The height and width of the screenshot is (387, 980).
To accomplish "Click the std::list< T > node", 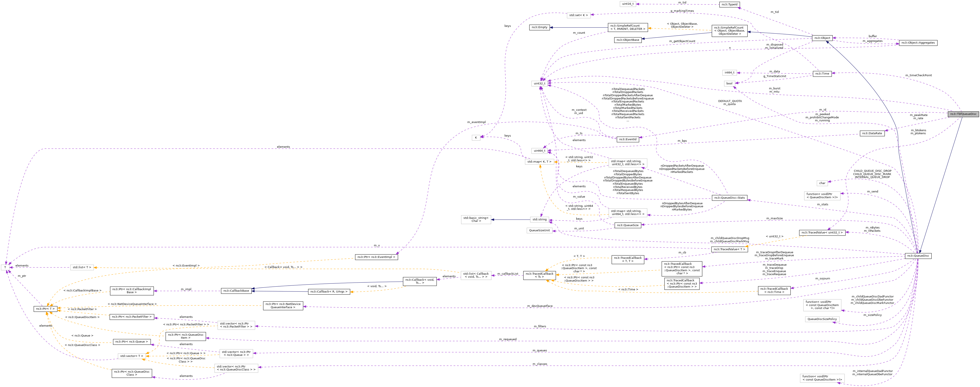I will 82,268.
